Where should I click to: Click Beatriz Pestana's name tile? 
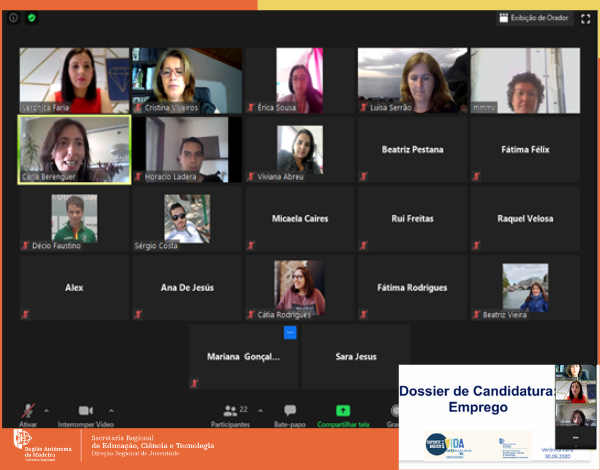pos(412,150)
